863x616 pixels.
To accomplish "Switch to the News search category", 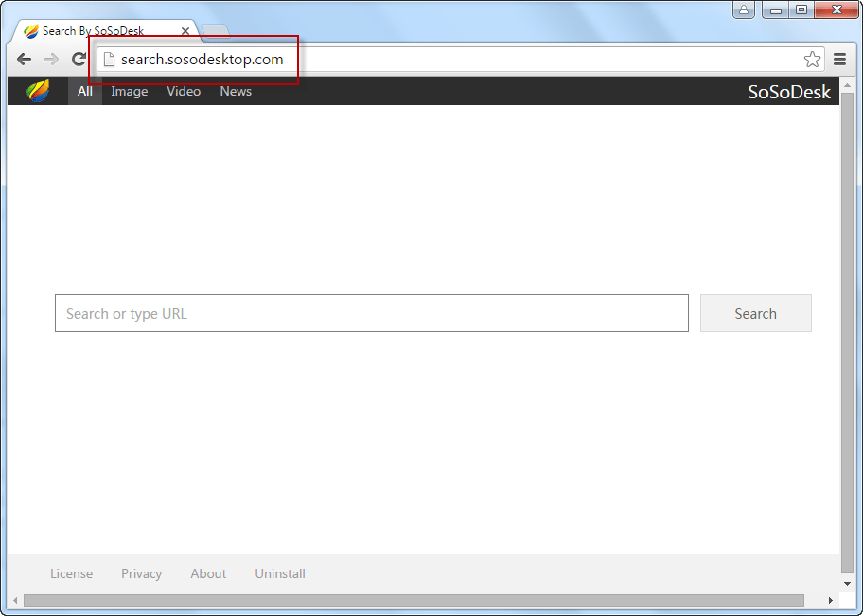I will click(236, 92).
